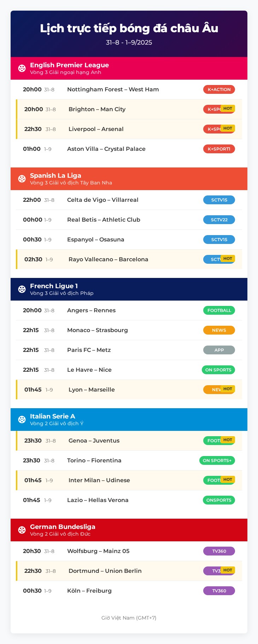Select the K+ACTION channel badge
The width and height of the screenshot is (258, 644).
pos(219,90)
